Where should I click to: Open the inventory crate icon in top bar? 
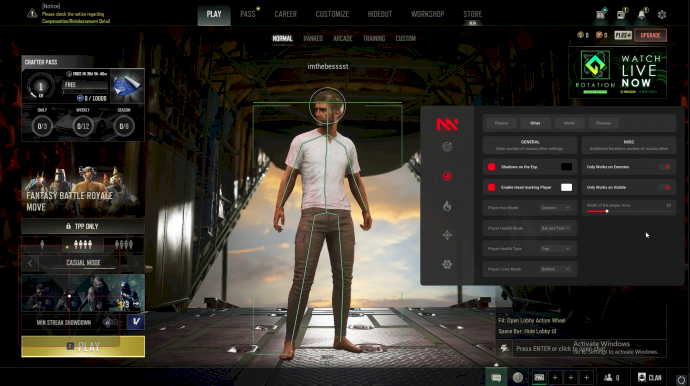click(601, 14)
